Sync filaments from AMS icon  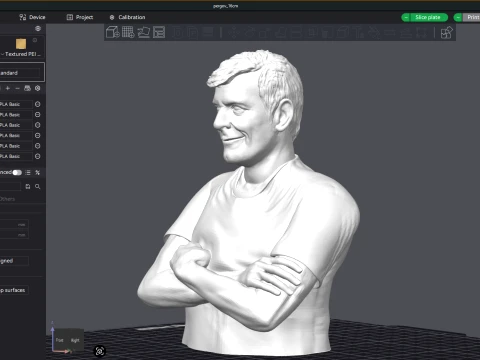tap(27, 88)
